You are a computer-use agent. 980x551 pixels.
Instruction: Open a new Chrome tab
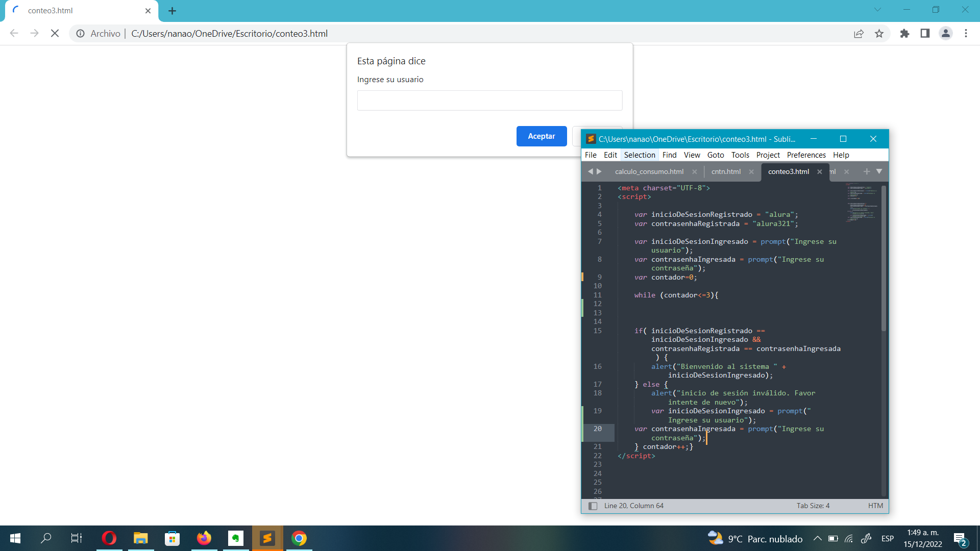(173, 11)
